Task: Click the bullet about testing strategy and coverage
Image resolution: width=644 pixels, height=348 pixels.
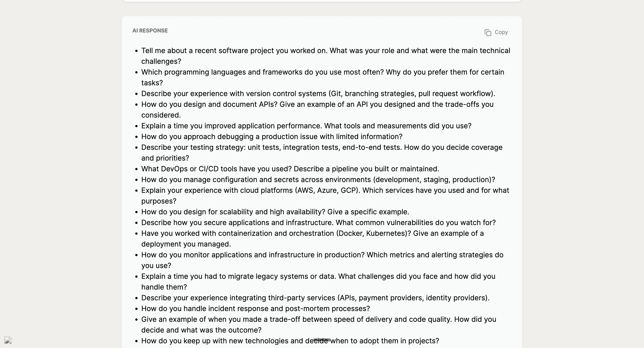Action: click(x=322, y=147)
